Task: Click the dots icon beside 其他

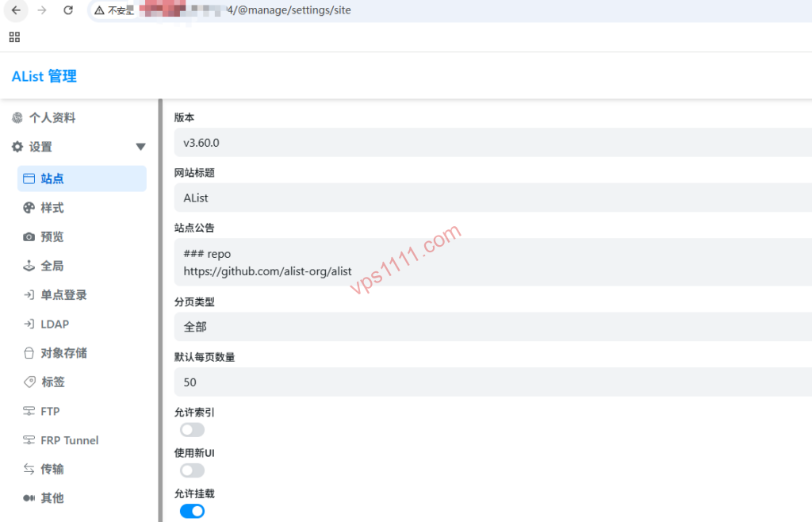Action: click(29, 498)
